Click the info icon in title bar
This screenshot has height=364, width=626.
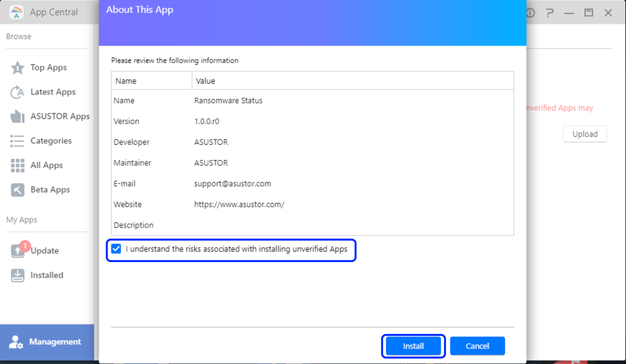point(530,13)
